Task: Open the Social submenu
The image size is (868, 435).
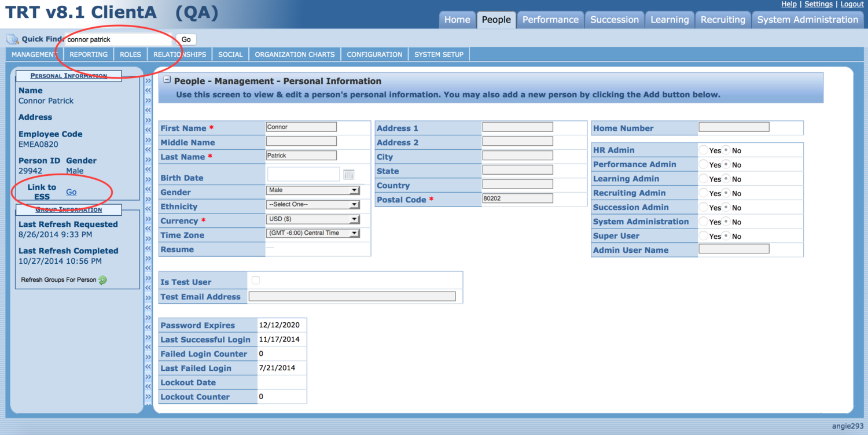Action: coord(230,54)
